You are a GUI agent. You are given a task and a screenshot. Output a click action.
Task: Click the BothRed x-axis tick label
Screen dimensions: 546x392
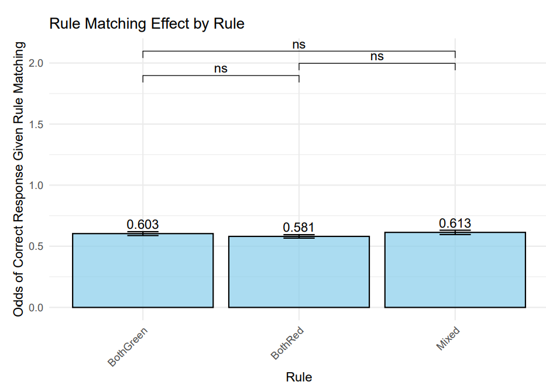pyautogui.click(x=287, y=344)
